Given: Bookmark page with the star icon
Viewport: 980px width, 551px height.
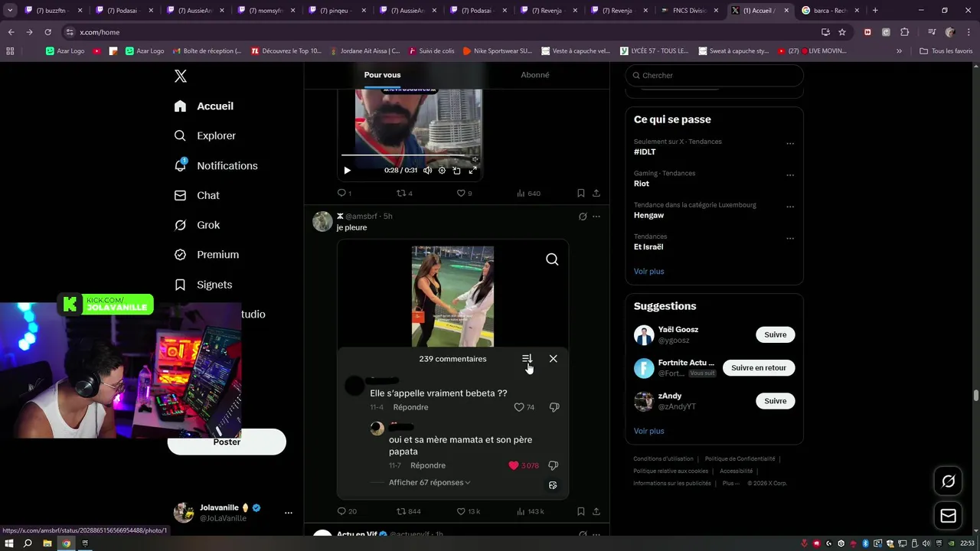Looking at the screenshot, I should 842,32.
